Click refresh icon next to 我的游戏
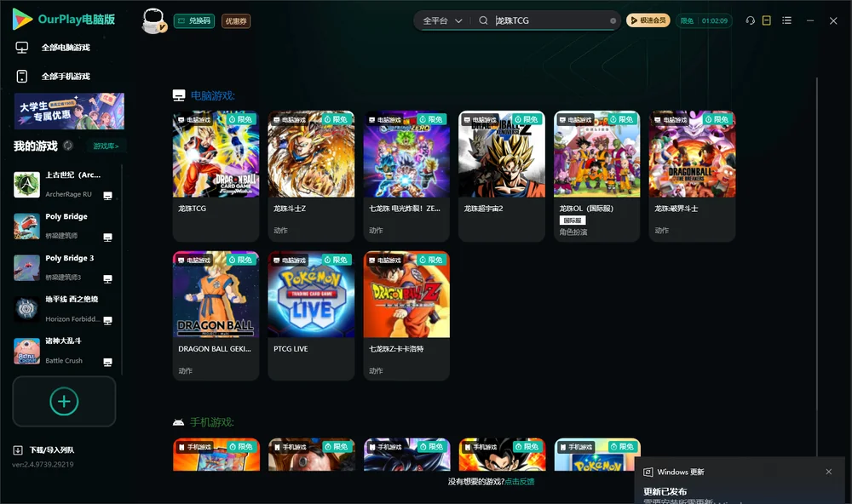This screenshot has height=504, width=852. click(x=68, y=146)
